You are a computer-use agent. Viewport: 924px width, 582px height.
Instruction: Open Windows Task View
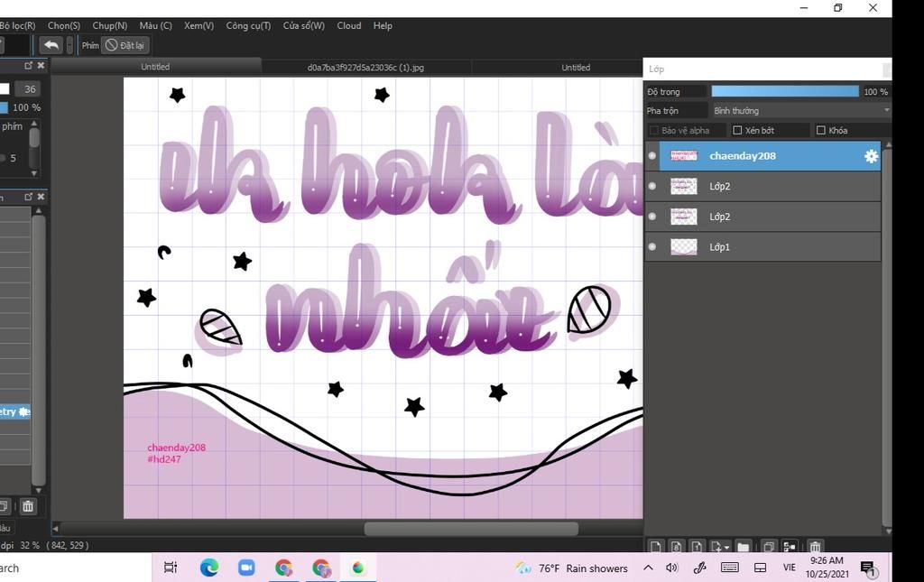[171, 568]
